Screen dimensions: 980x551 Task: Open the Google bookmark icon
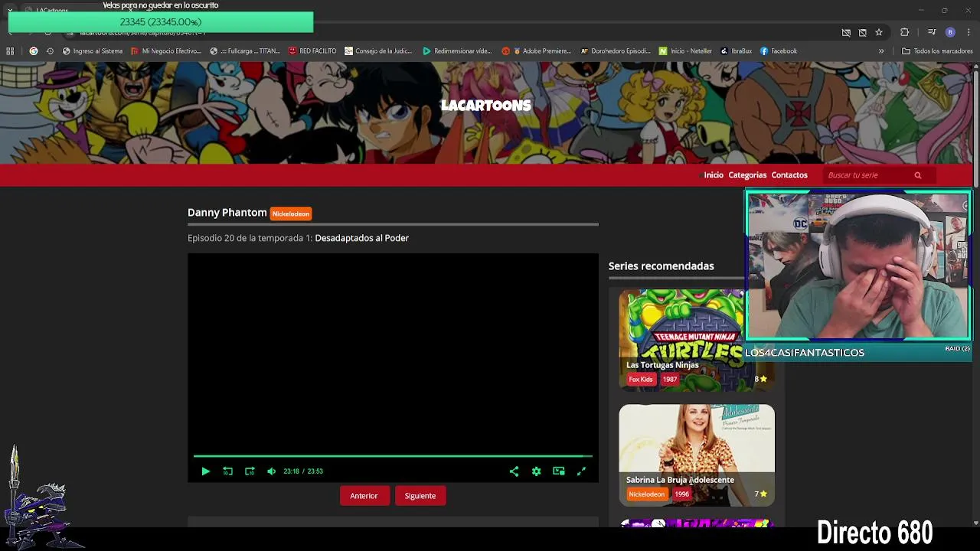tap(33, 51)
